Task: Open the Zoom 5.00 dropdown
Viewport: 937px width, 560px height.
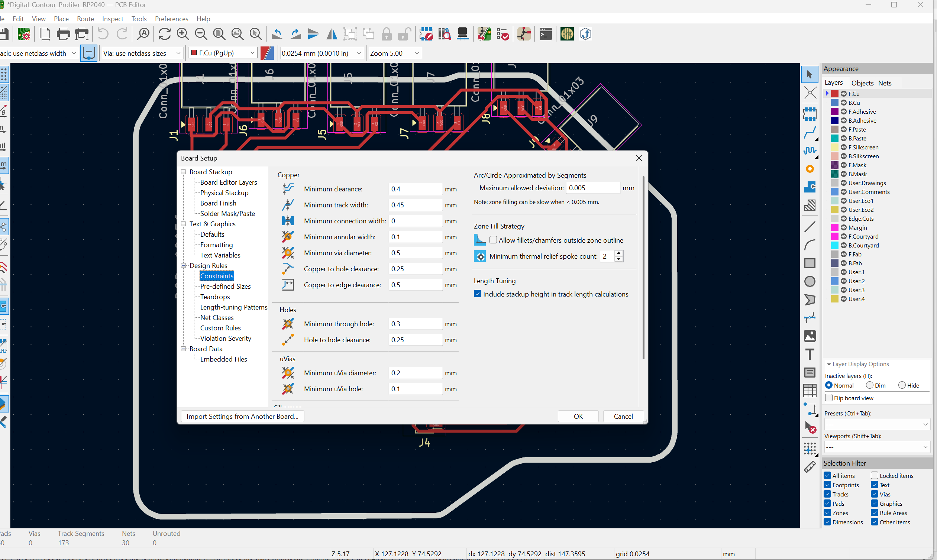Action: 395,53
